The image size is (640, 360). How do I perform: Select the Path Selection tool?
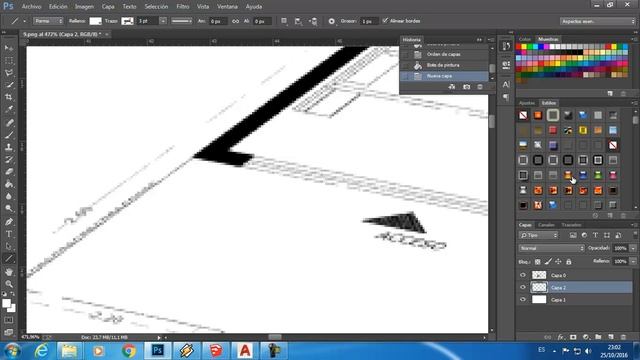(9, 246)
